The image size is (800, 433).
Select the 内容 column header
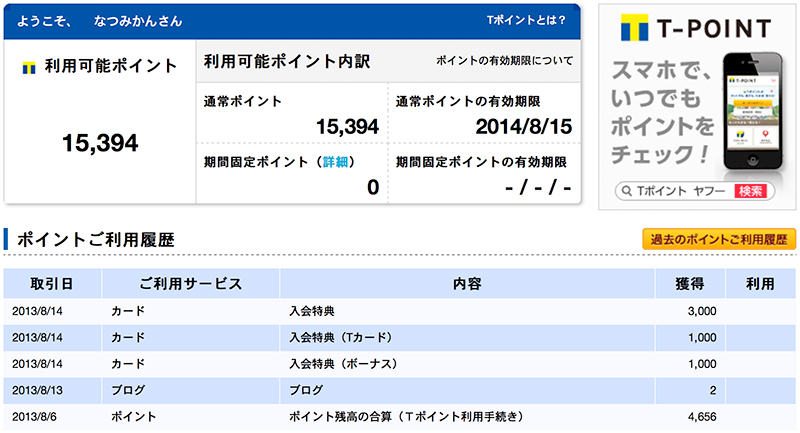[467, 284]
